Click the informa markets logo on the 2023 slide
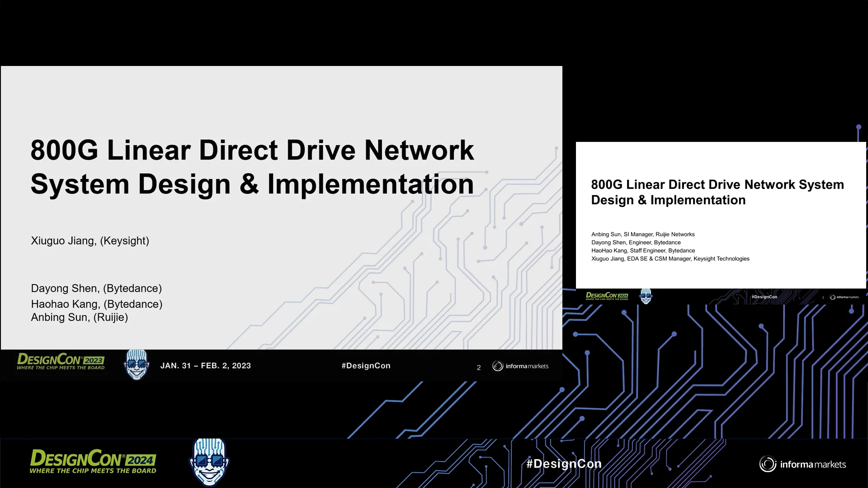The height and width of the screenshot is (488, 868). click(x=520, y=366)
